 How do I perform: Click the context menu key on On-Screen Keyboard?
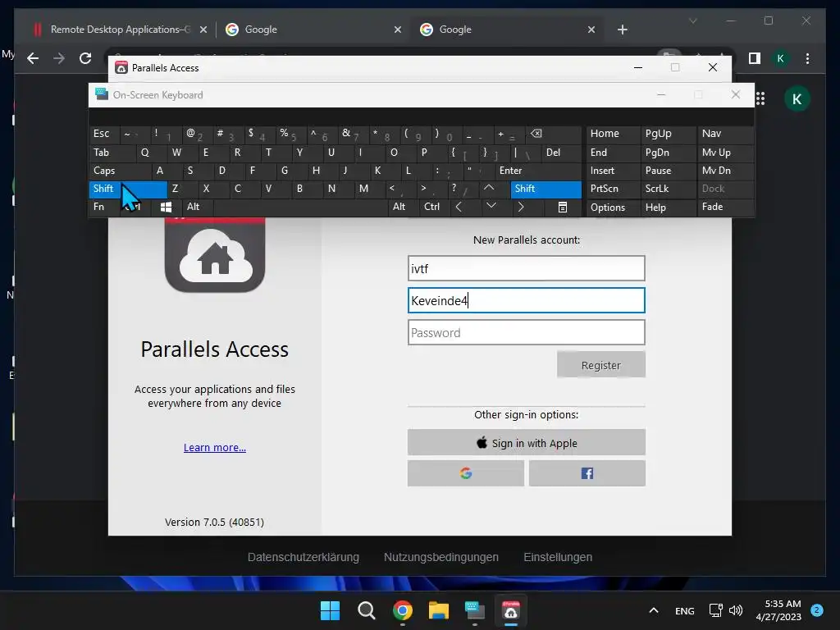click(x=563, y=207)
